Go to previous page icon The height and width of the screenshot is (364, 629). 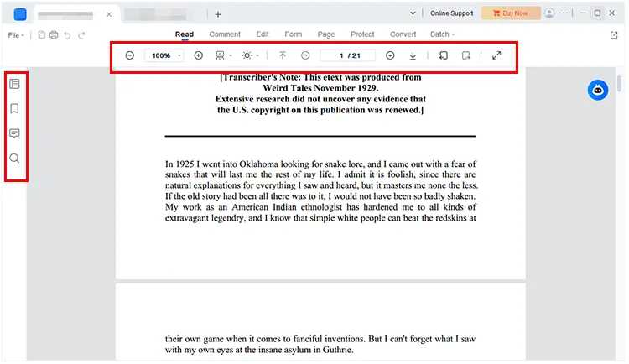305,55
